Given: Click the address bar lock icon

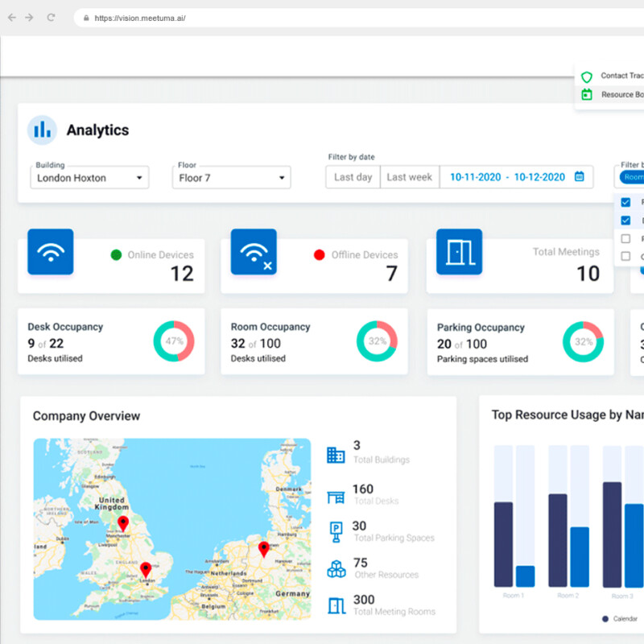Looking at the screenshot, I should (86, 18).
